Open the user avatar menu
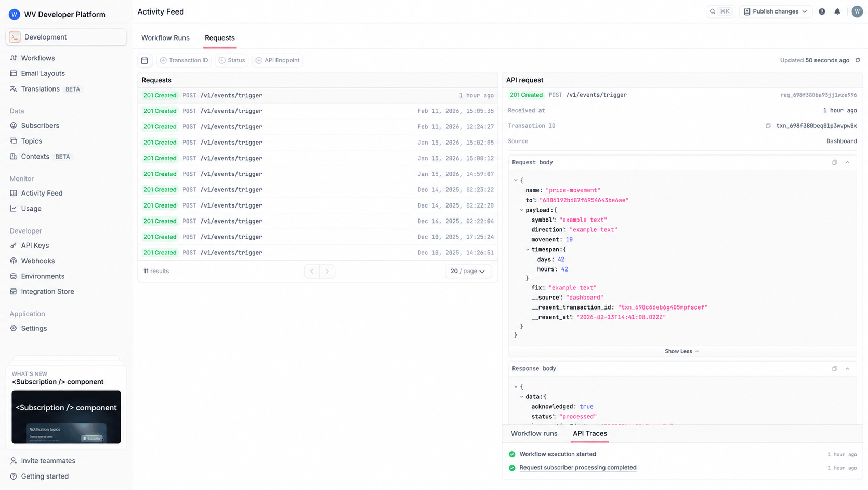 click(x=857, y=11)
